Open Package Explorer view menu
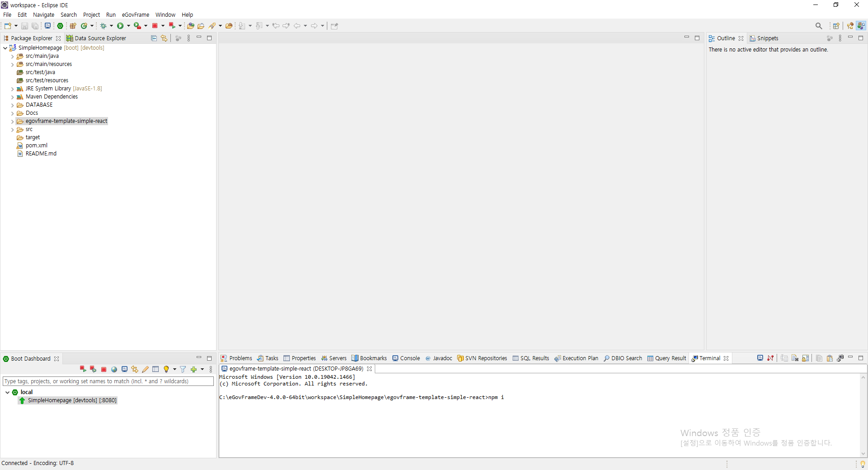The height and width of the screenshot is (470, 868). 189,38
